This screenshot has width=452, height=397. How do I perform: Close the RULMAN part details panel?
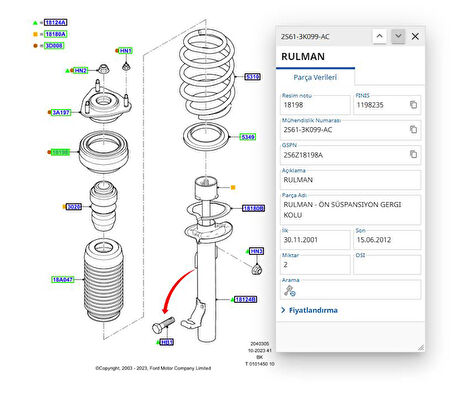tap(415, 36)
